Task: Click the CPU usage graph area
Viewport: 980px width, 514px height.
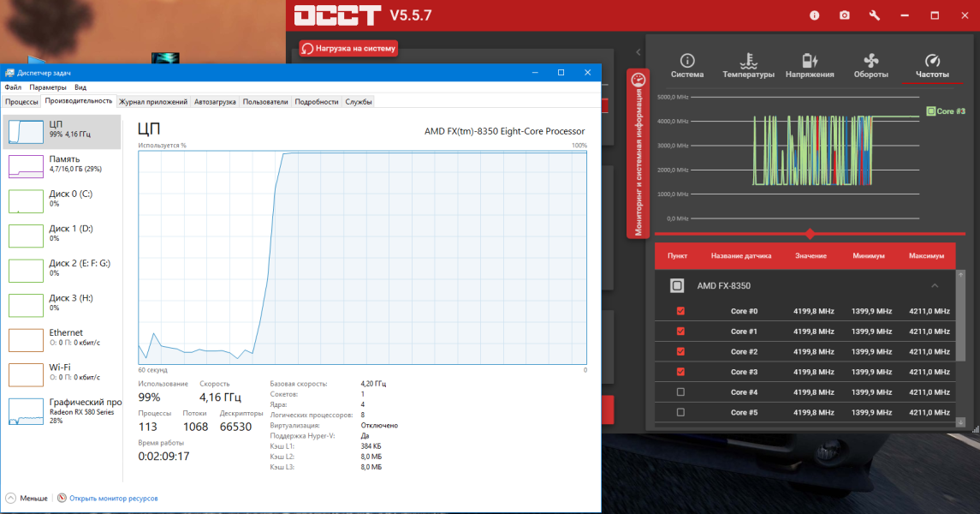Action: [x=363, y=258]
